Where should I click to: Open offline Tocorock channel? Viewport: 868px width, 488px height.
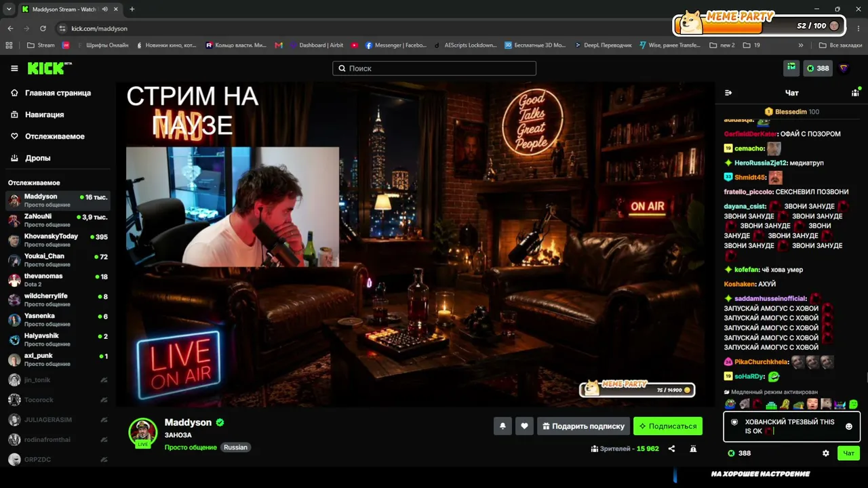(58, 400)
